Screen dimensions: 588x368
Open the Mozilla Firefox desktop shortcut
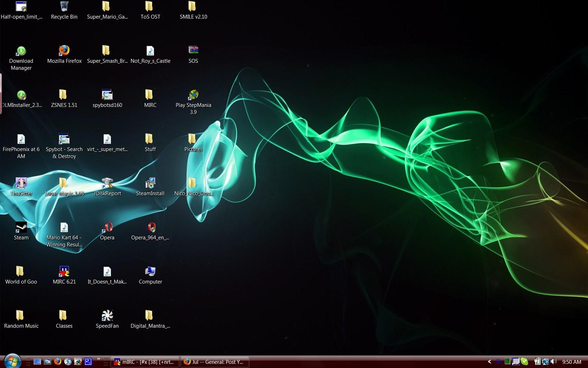pyautogui.click(x=64, y=51)
